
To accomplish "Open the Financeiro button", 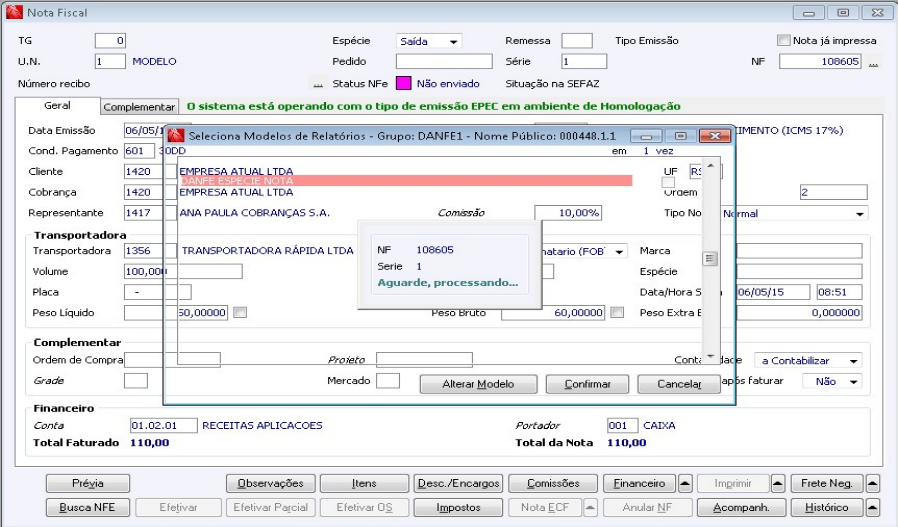I will click(x=639, y=483).
